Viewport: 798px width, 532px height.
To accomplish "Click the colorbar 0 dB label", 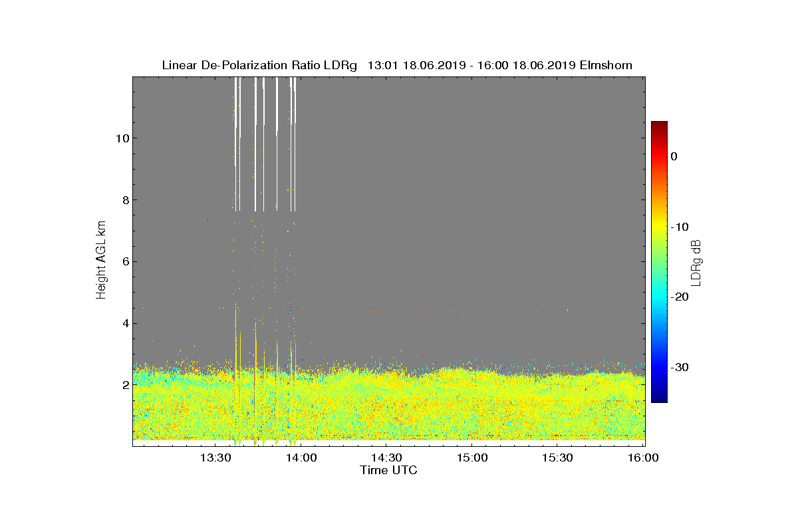I will 674,156.
